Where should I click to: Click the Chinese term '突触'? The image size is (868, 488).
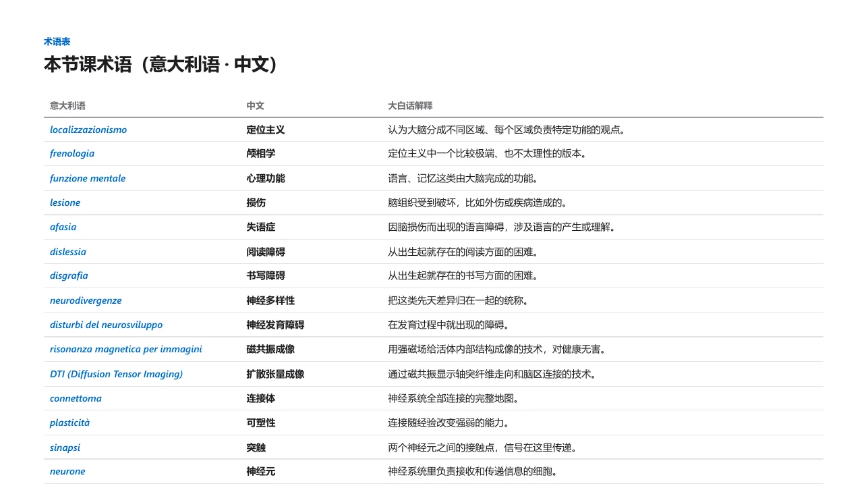point(256,448)
